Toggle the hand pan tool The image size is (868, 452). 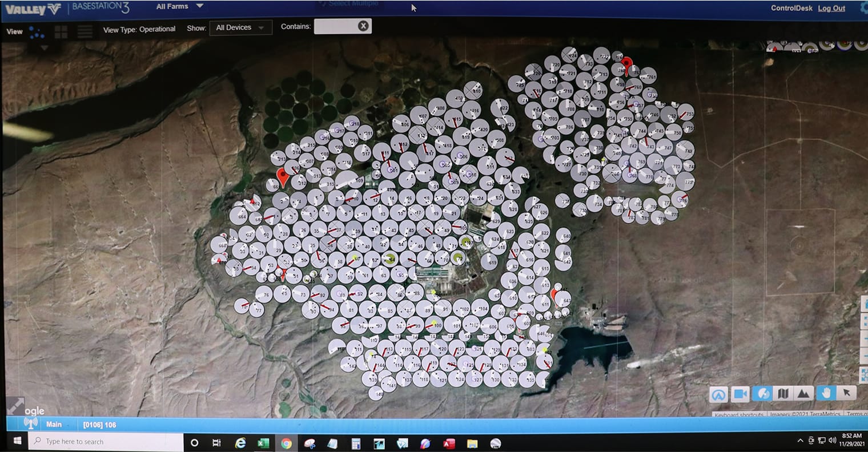pyautogui.click(x=826, y=393)
